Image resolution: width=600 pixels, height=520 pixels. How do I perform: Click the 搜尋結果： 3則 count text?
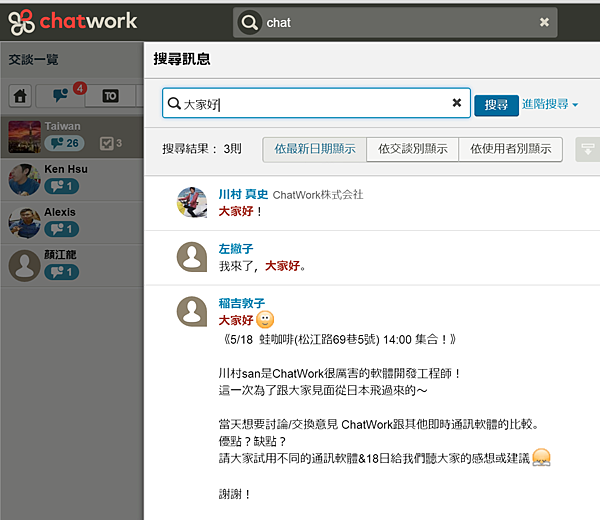(x=202, y=149)
